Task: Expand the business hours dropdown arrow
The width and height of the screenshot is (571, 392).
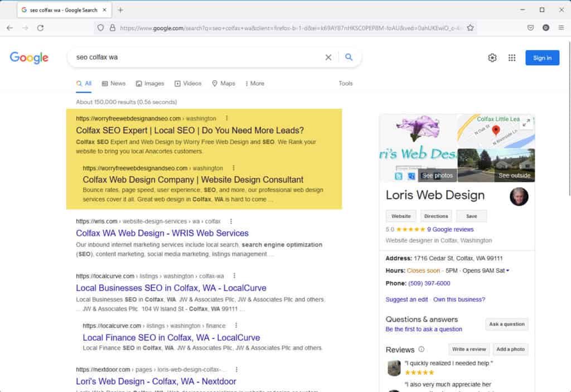Action: click(507, 270)
